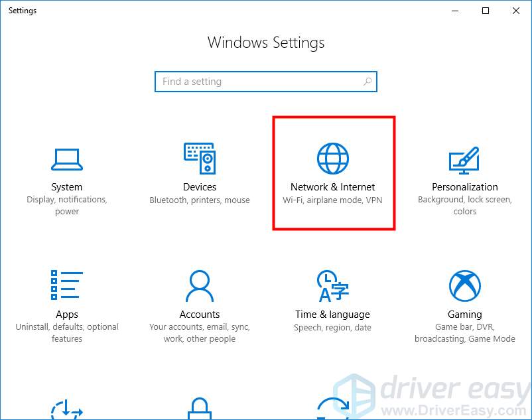Open Gaming via the Xbox icon
The width and height of the screenshot is (532, 420).
[x=464, y=285]
